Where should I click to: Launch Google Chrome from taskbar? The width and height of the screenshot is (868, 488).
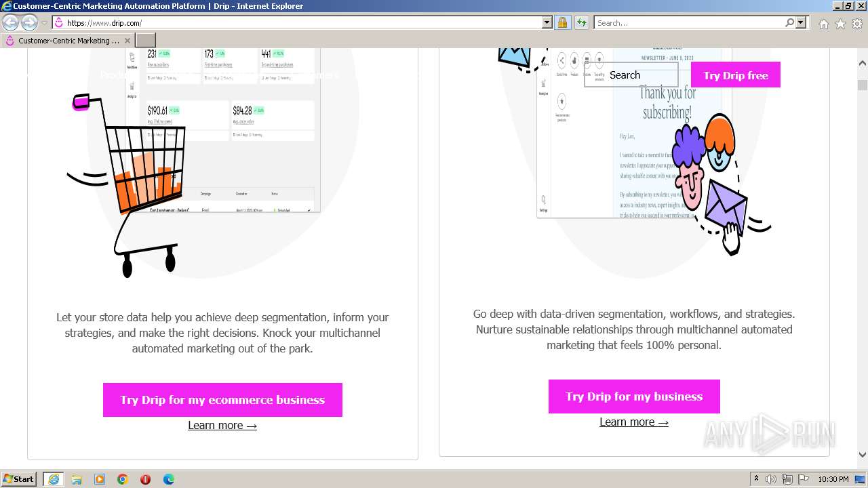point(123,479)
